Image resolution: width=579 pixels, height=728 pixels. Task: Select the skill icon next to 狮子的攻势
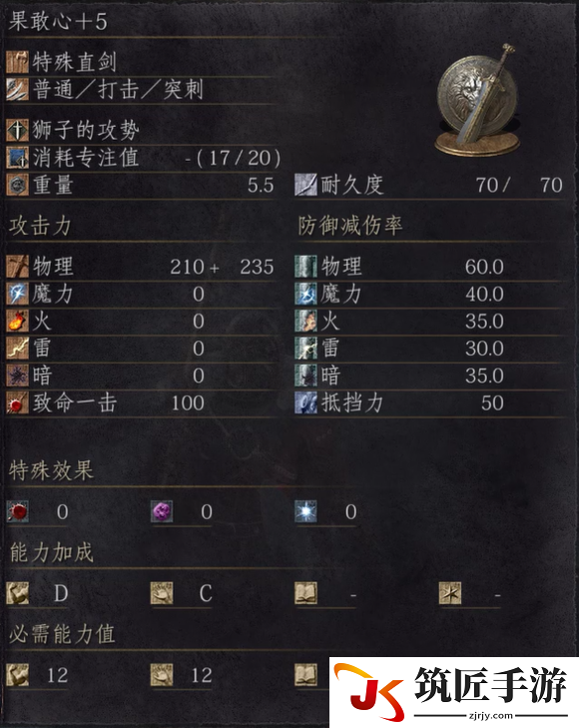18,130
